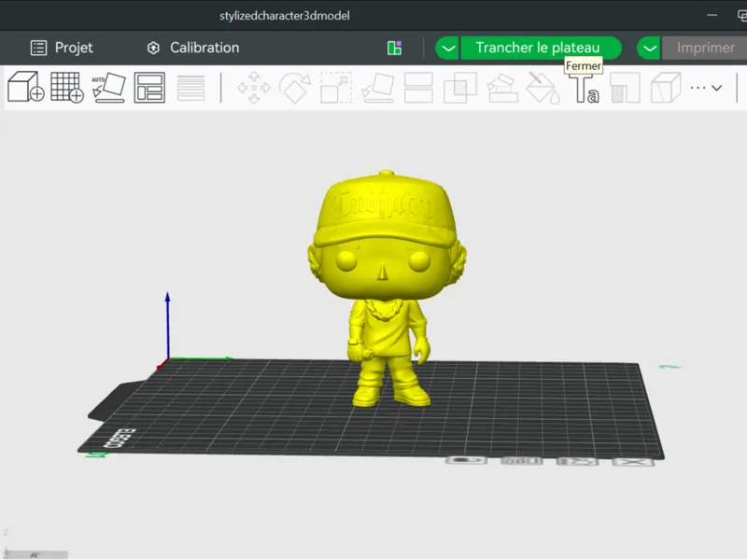Add a new plate via grid-plus icon
The height and width of the screenshot is (560, 747).
point(66,87)
